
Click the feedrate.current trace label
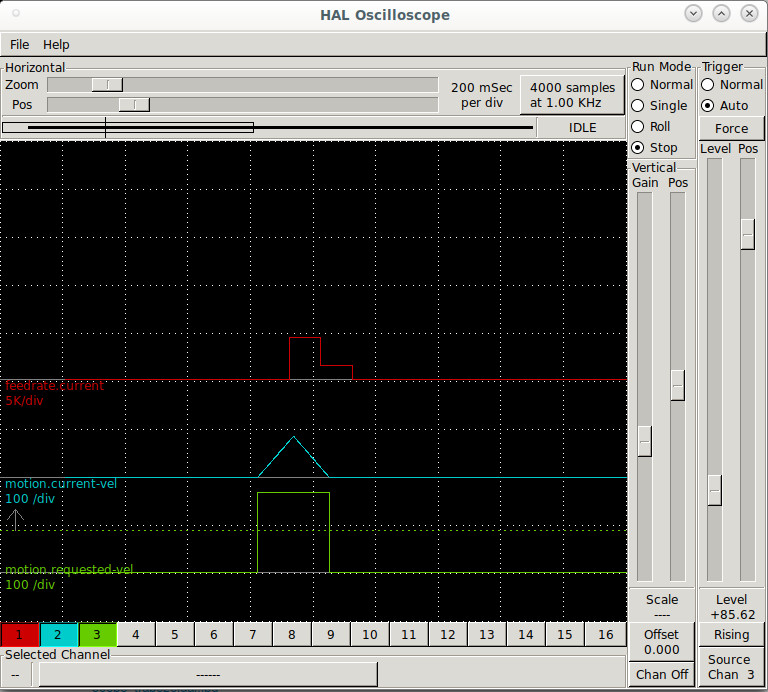(x=54, y=386)
